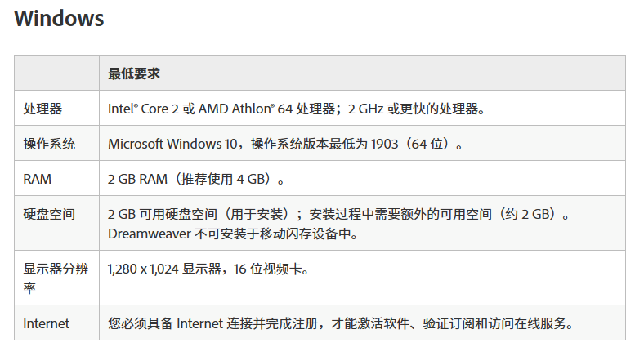Select the 操作系统 row label
The width and height of the screenshot is (644, 347).
click(x=49, y=144)
